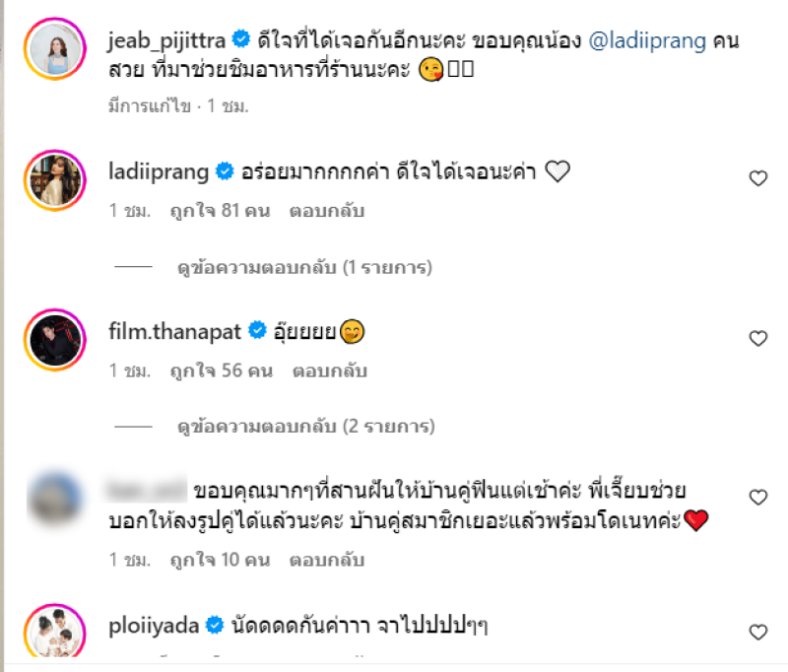Like ladiiprang's comment with heart icon

757,178
